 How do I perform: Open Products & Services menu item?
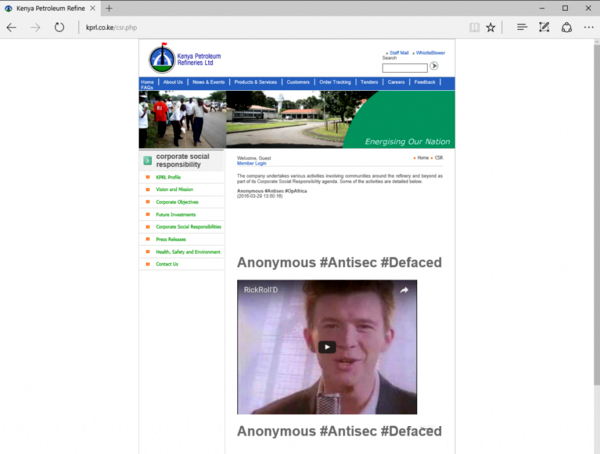(256, 82)
